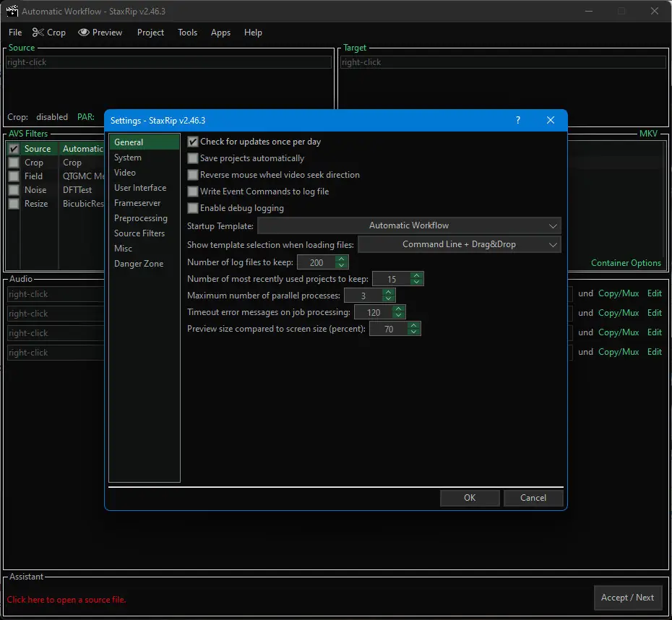The image size is (672, 620).
Task: Click the Target file path field
Action: click(503, 62)
